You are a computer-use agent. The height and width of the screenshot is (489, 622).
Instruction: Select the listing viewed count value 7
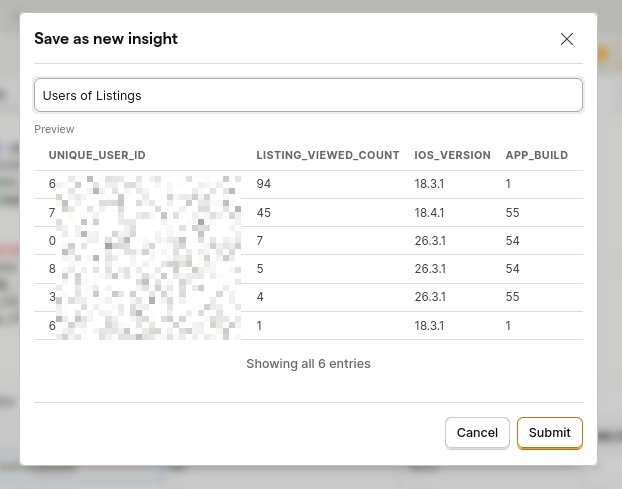pyautogui.click(x=260, y=241)
